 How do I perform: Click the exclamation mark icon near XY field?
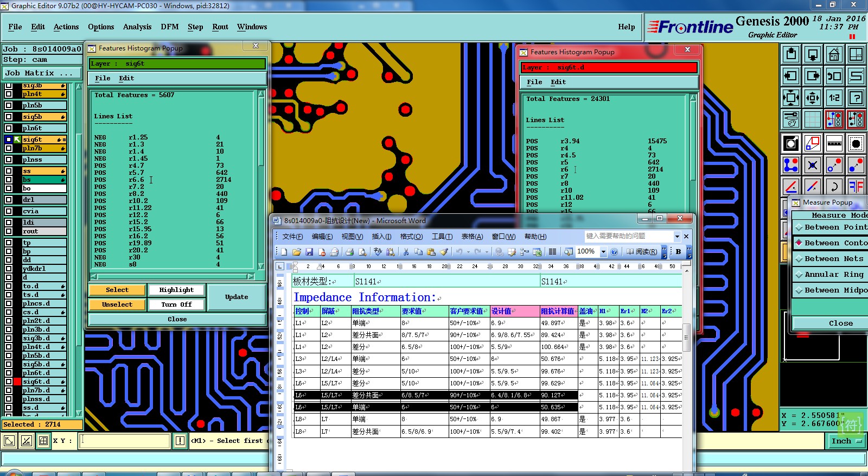pos(180,441)
